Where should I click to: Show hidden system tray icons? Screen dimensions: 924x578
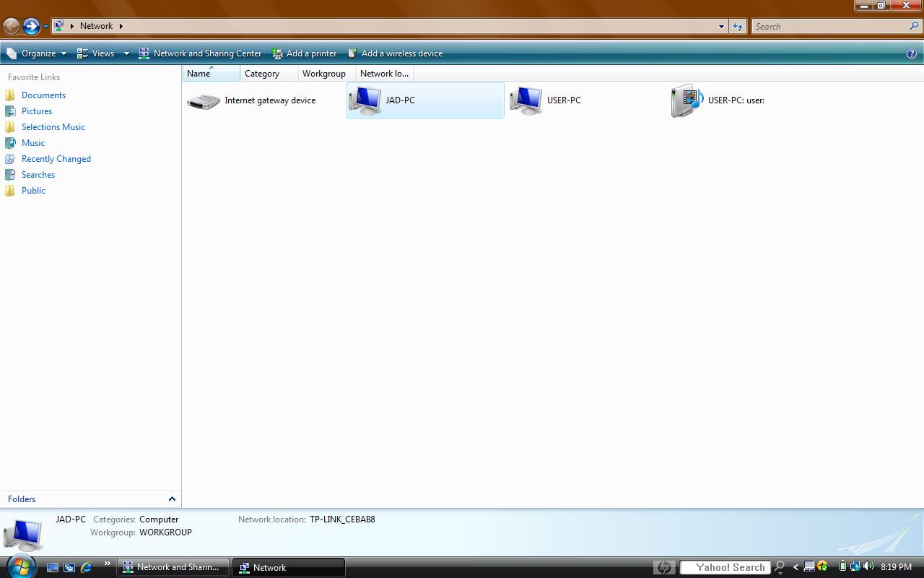[x=796, y=568]
